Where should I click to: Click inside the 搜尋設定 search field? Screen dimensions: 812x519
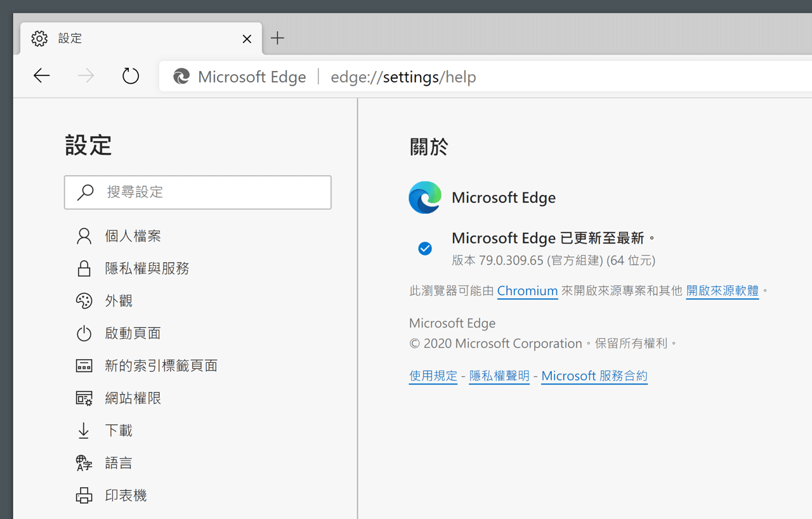(197, 192)
